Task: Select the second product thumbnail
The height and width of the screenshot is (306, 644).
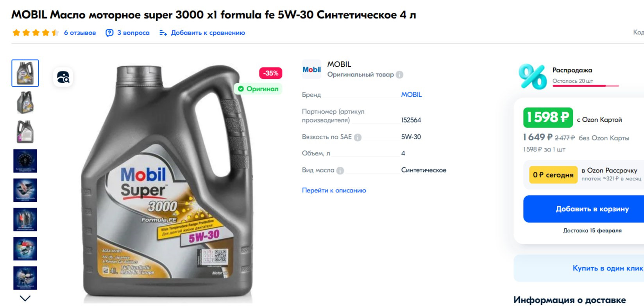Action: point(25,102)
